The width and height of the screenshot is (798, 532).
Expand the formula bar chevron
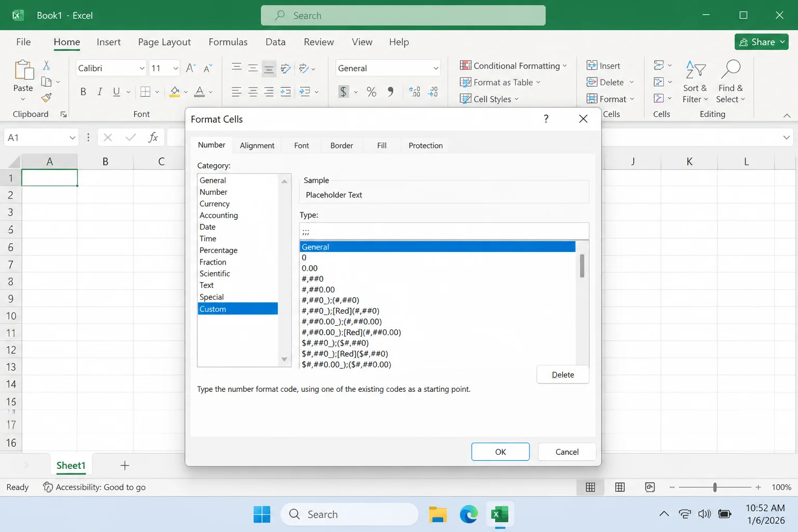pyautogui.click(x=787, y=138)
